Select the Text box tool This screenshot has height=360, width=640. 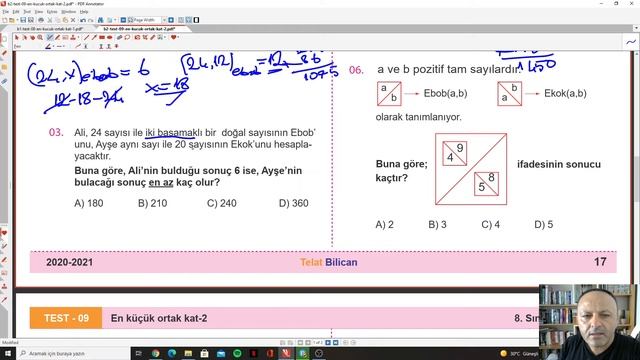pyautogui.click(x=65, y=38)
